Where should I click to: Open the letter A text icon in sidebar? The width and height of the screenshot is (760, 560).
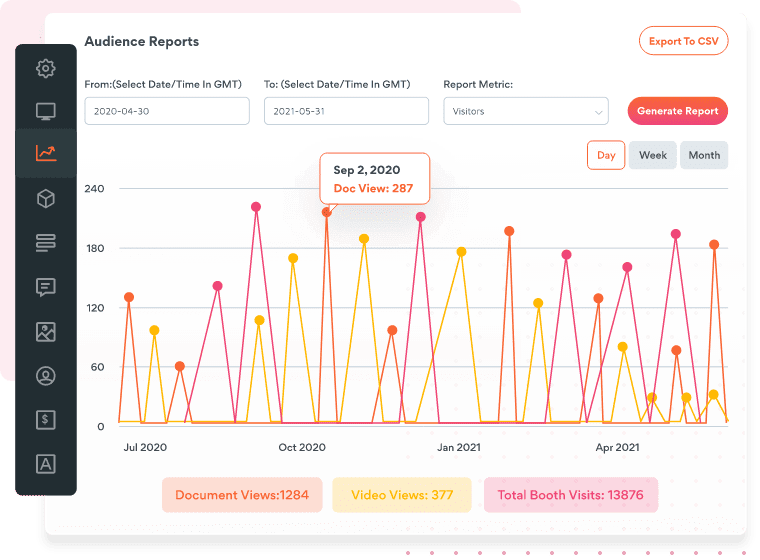[x=45, y=464]
